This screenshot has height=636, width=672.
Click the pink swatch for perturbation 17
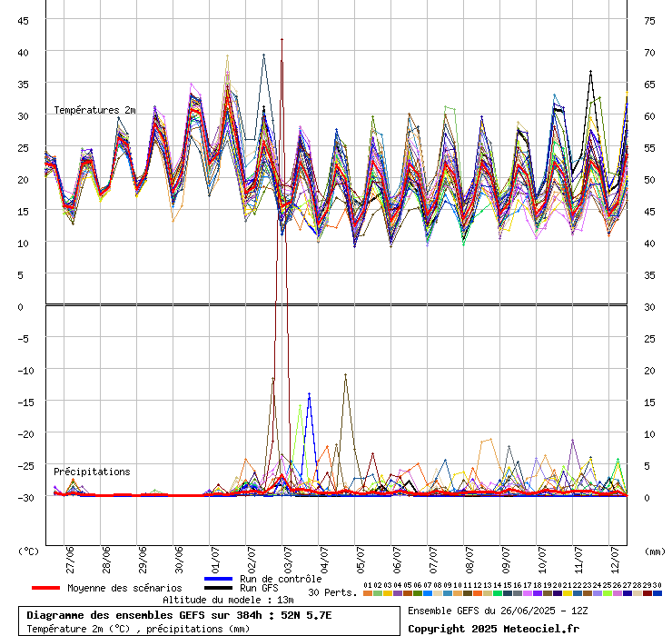tap(527, 593)
